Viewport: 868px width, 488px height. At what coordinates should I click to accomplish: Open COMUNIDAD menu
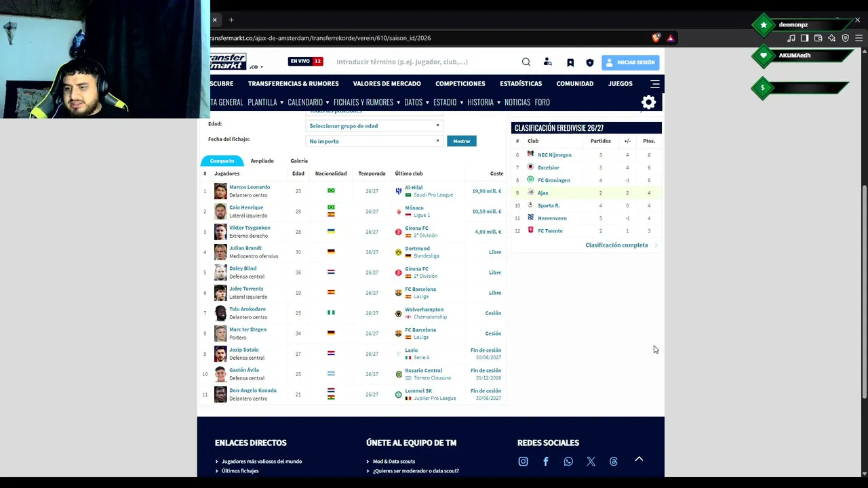(x=575, y=84)
